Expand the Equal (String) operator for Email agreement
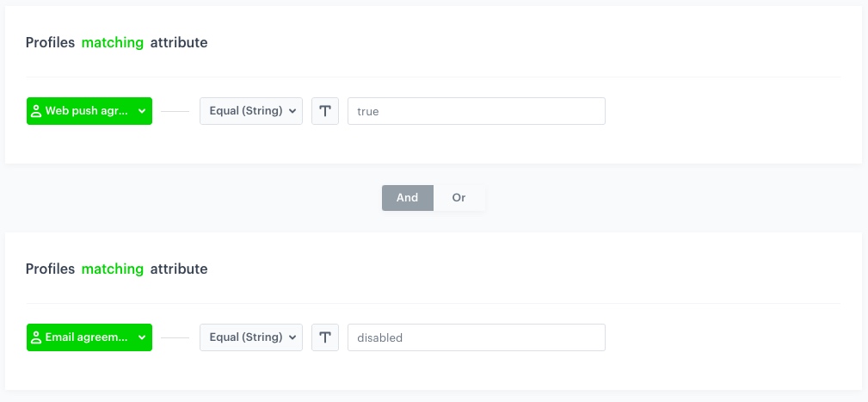This screenshot has height=402, width=868. 251,337
